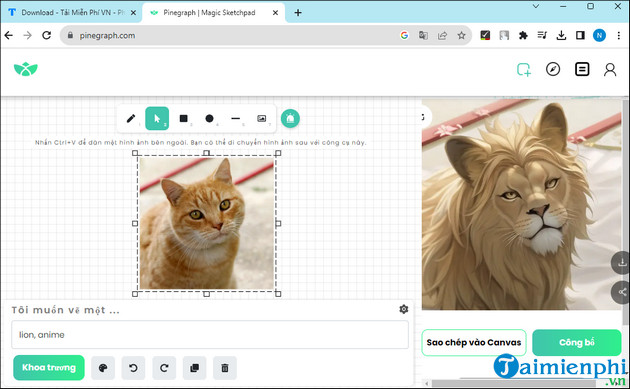
Task: Close the Pinegraph tab
Action: click(x=275, y=12)
